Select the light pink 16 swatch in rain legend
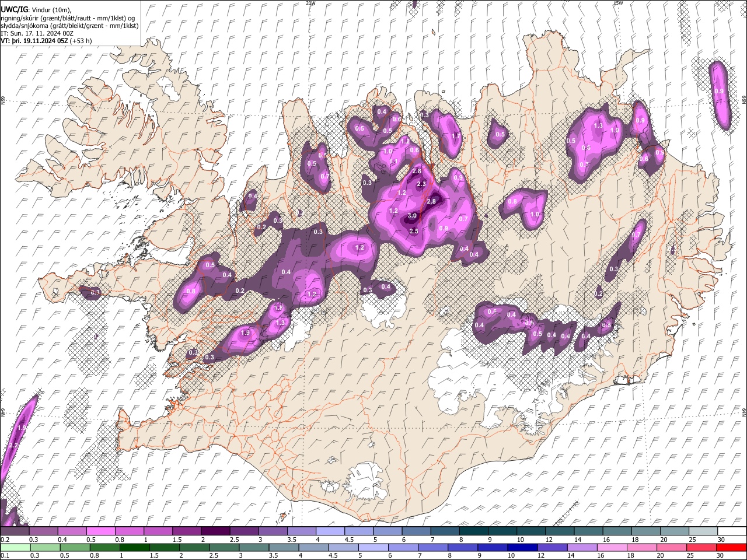 coord(612,548)
